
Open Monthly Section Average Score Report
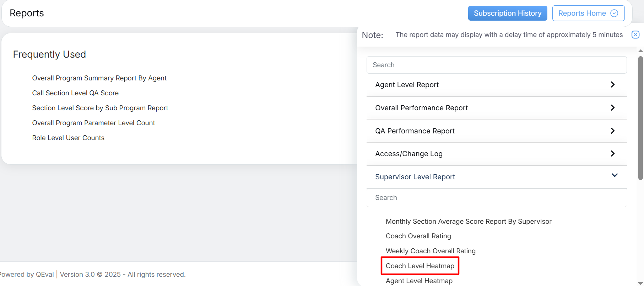(468, 222)
